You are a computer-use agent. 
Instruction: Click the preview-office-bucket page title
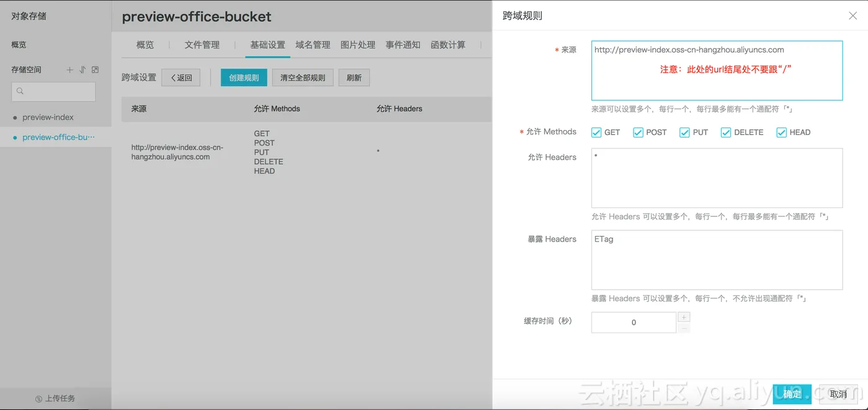[x=197, y=17]
